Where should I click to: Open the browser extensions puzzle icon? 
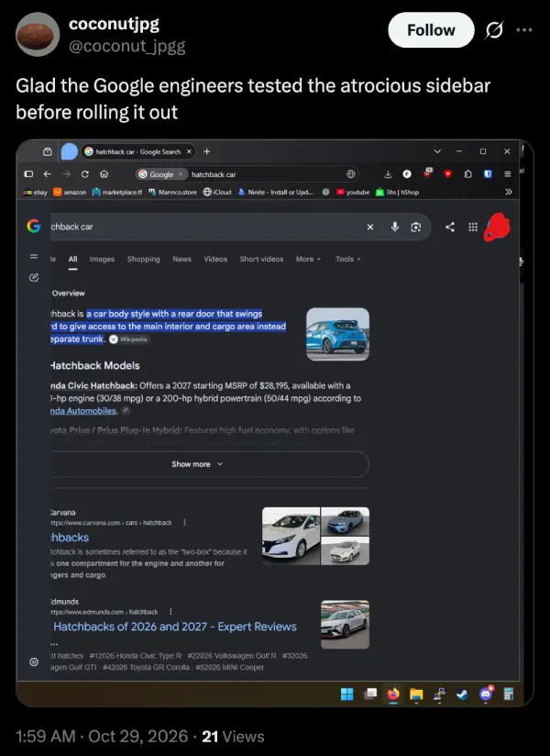coord(467,174)
